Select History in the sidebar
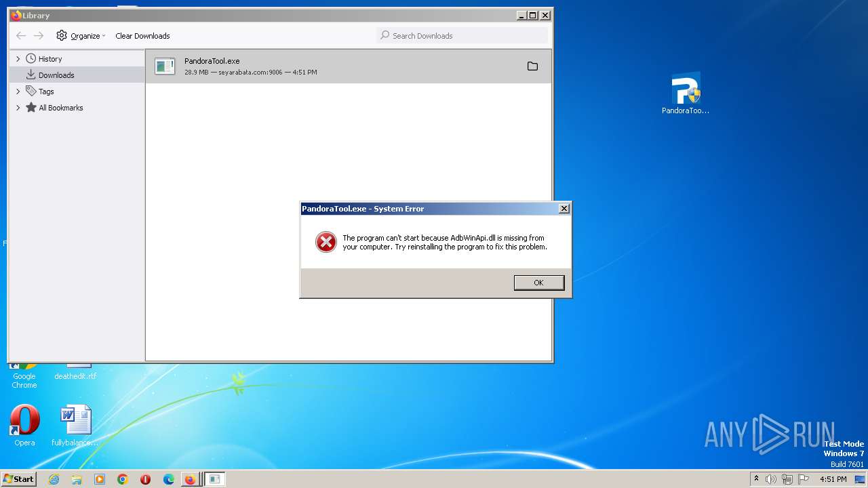This screenshot has height=488, width=868. click(50, 59)
